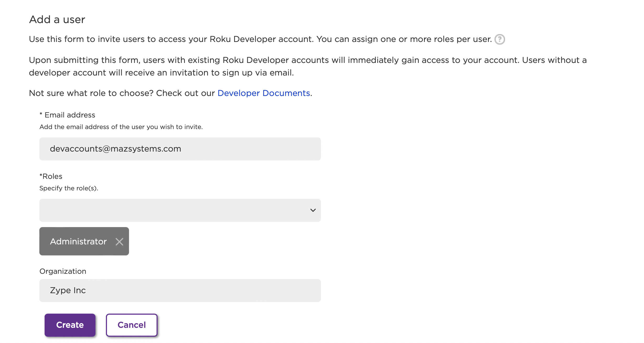Image resolution: width=644 pixels, height=343 pixels.
Task: Click the "* Email address" label
Action: click(x=67, y=115)
